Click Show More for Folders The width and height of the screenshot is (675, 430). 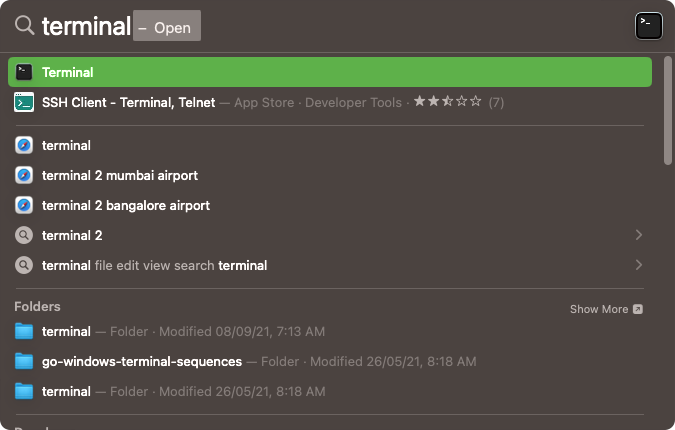[606, 309]
